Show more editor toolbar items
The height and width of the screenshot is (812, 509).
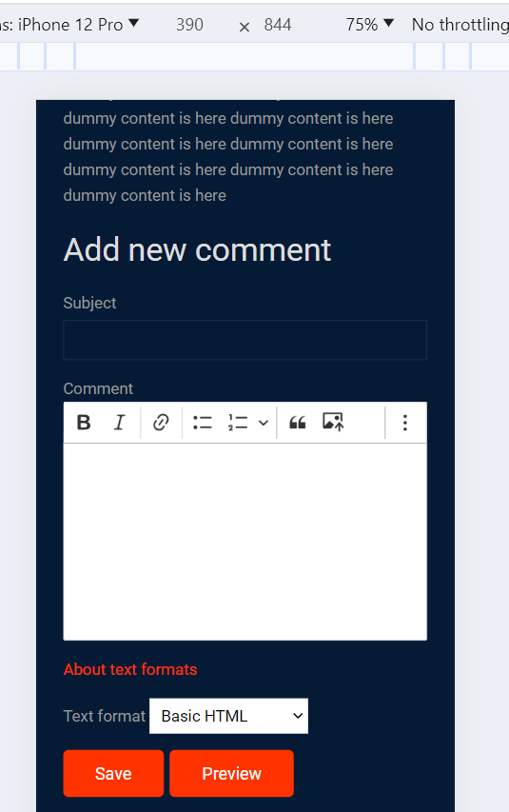[x=405, y=423]
